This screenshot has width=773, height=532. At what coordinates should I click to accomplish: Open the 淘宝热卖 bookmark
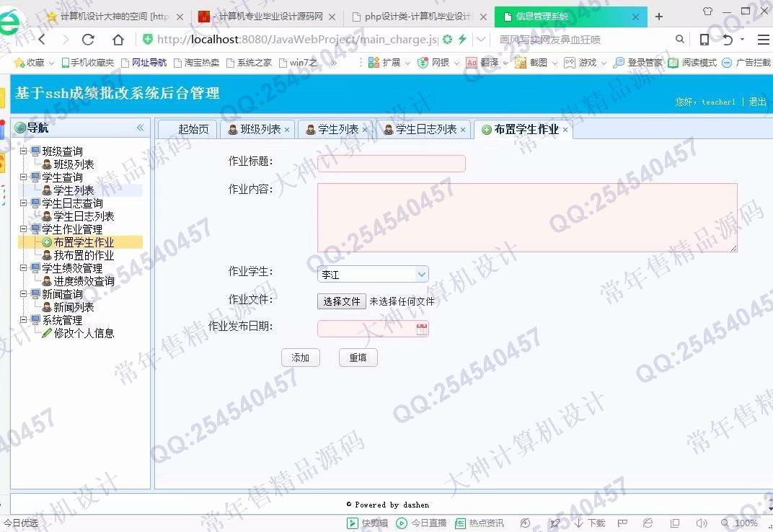coord(197,63)
